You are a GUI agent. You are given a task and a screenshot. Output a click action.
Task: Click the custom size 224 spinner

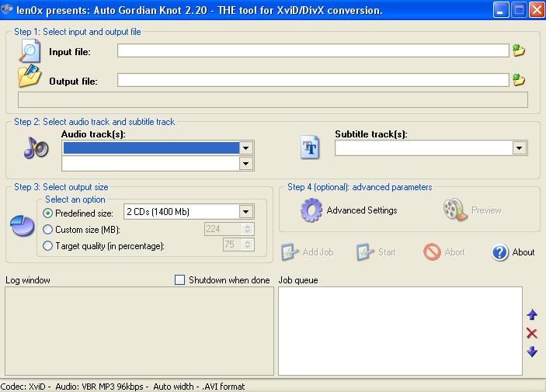pos(247,229)
